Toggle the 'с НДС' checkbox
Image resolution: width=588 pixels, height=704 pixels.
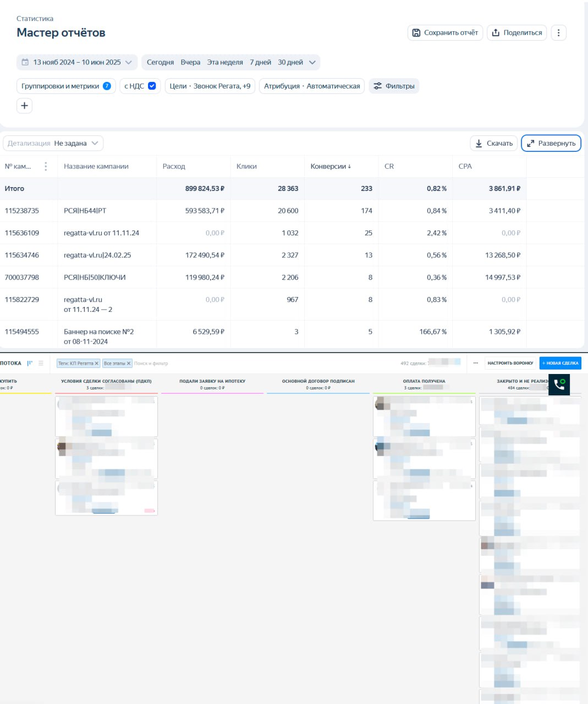coord(152,86)
